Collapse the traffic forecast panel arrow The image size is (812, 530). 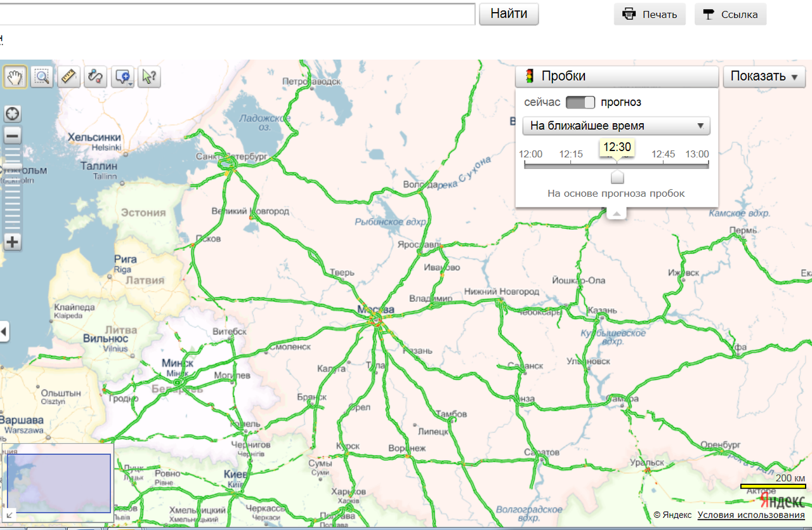coord(617,215)
